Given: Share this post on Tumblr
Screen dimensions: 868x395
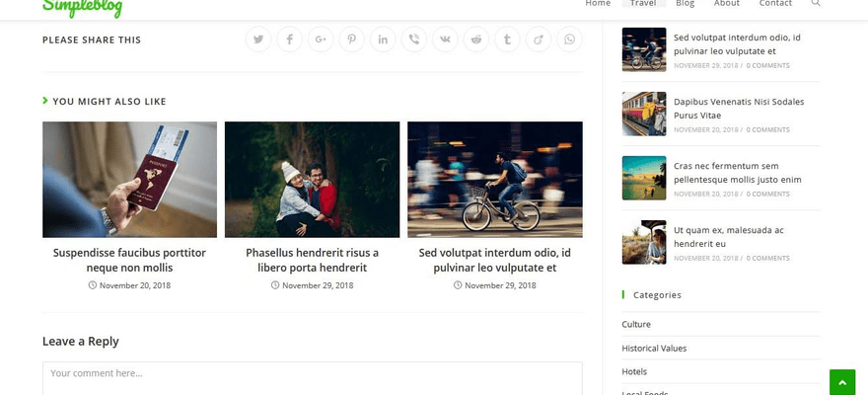Looking at the screenshot, I should coord(508,39).
